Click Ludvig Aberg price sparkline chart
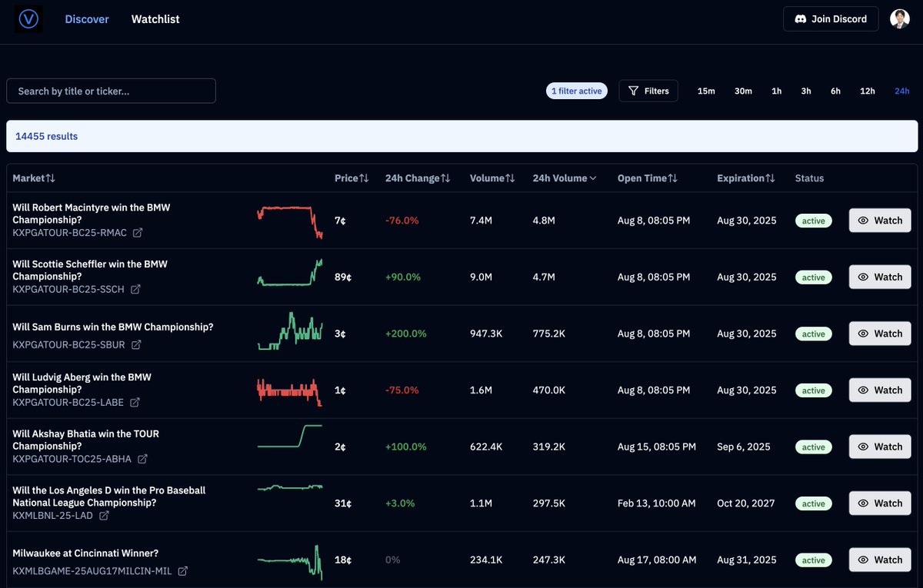 pyautogui.click(x=289, y=391)
